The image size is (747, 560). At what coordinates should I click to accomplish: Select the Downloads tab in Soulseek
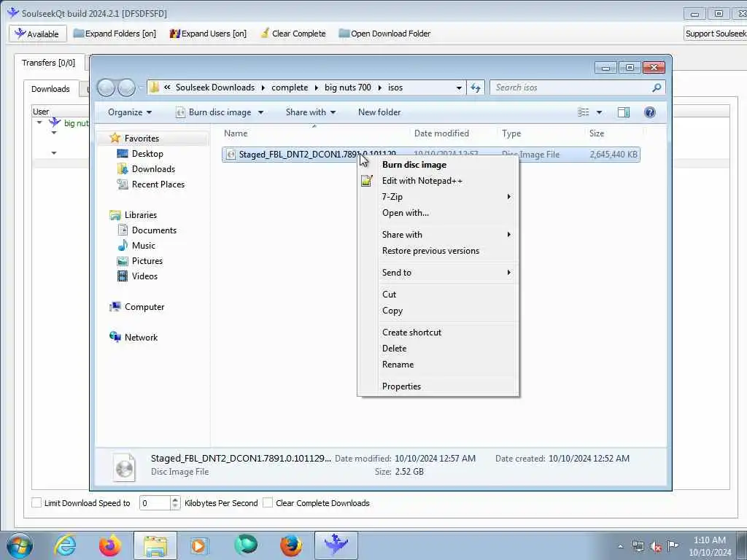coord(50,89)
